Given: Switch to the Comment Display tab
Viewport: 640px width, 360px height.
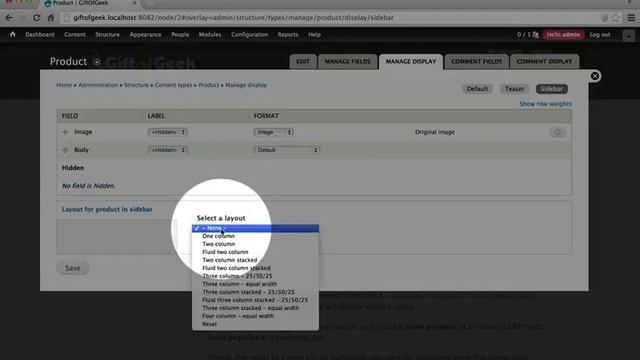Looking at the screenshot, I should 544,62.
